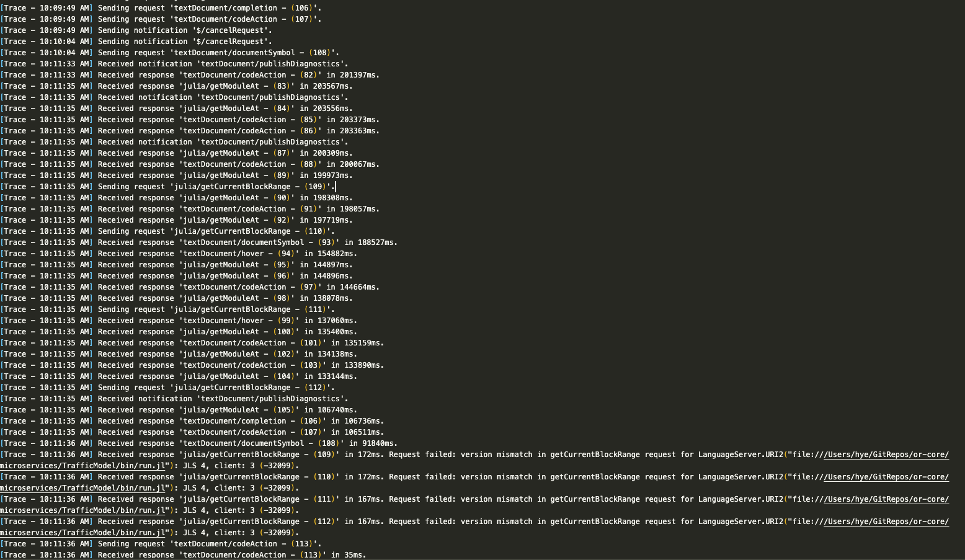Click the 'JLS 4, client: 3 (-32099)' error detail text

242,465
